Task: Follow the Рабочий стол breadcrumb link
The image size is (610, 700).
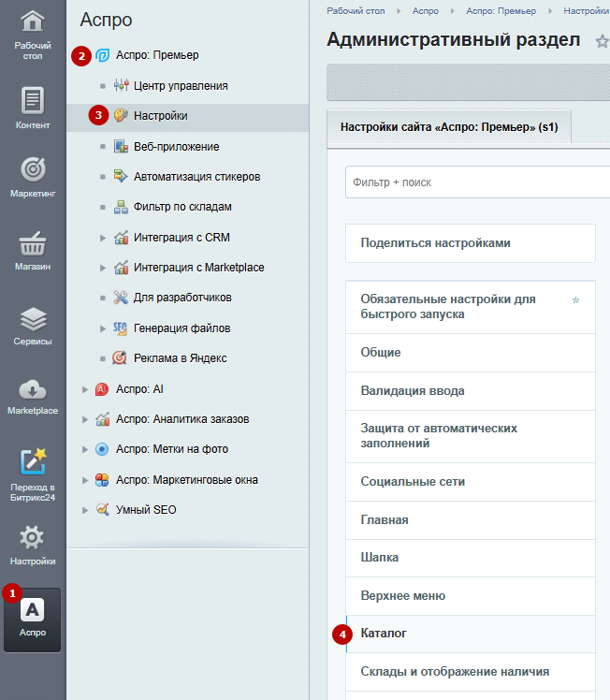Action: pyautogui.click(x=356, y=11)
